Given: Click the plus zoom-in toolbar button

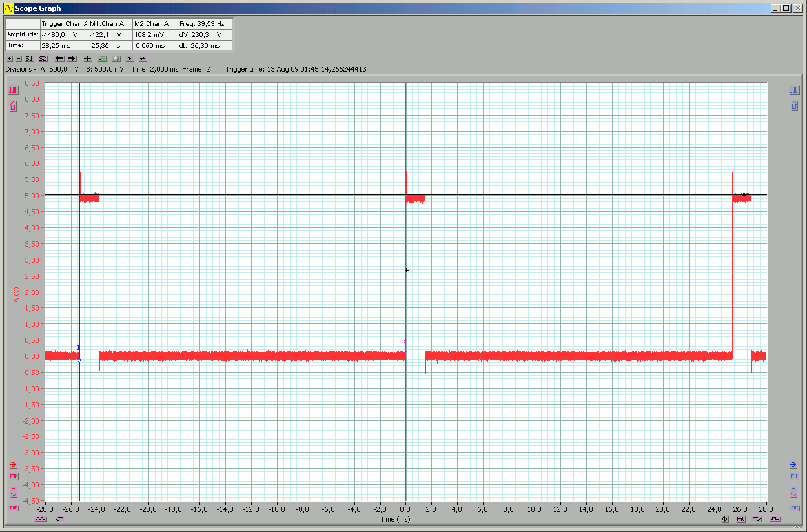Looking at the screenshot, I should [x=9, y=59].
